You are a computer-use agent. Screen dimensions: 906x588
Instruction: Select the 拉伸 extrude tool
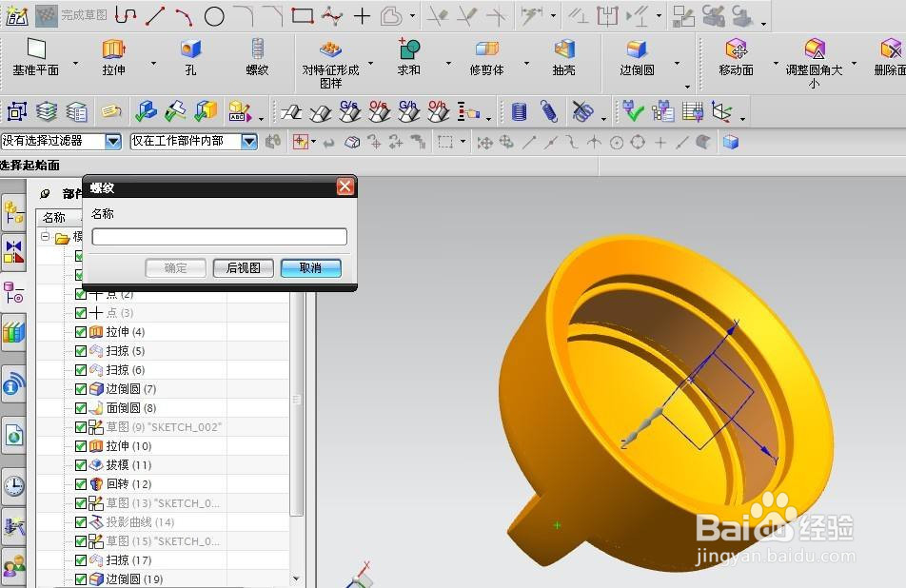(x=114, y=57)
